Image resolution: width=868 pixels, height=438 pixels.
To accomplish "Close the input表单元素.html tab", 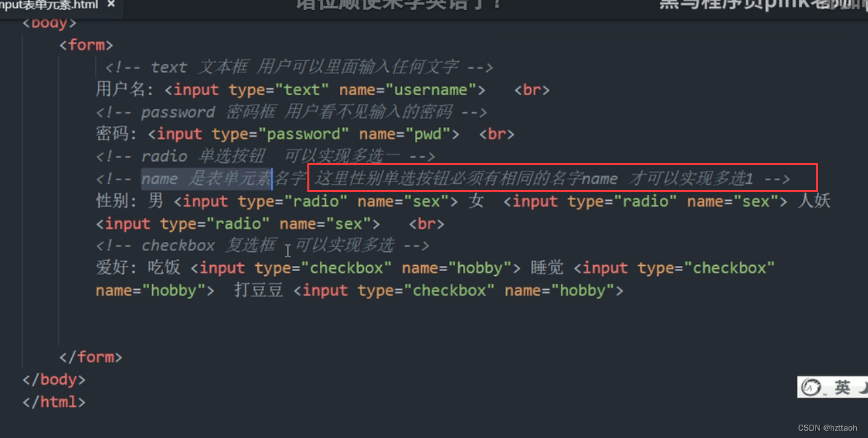I will coord(110,5).
